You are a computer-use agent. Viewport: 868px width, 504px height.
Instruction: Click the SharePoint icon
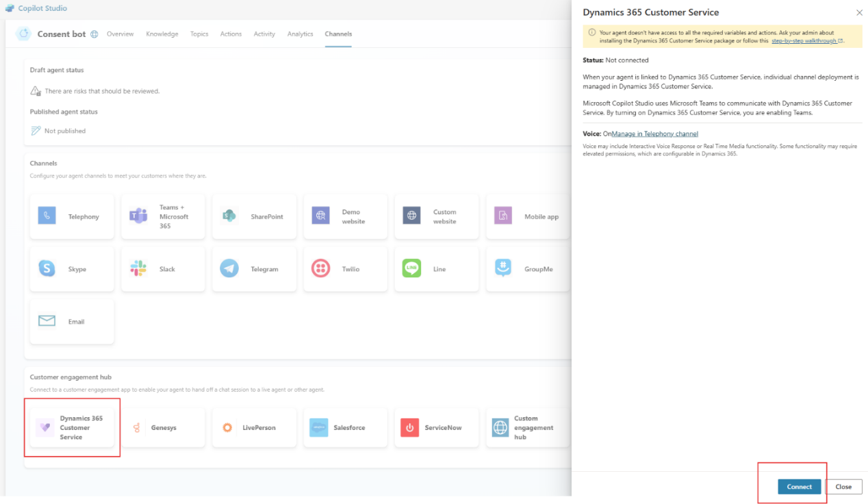(x=229, y=216)
